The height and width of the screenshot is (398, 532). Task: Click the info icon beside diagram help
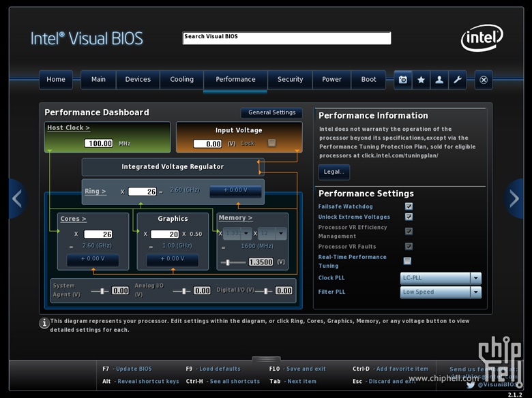(44, 323)
